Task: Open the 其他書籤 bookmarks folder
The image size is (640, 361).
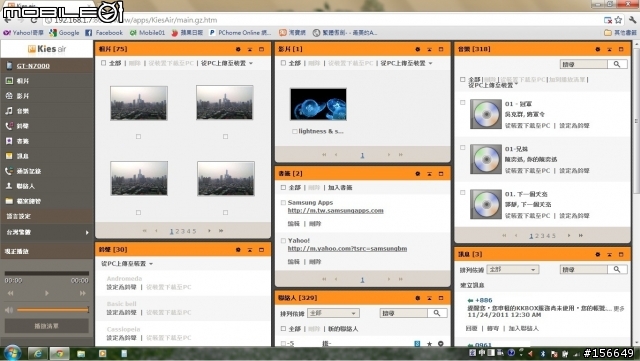Action: pos(620,33)
